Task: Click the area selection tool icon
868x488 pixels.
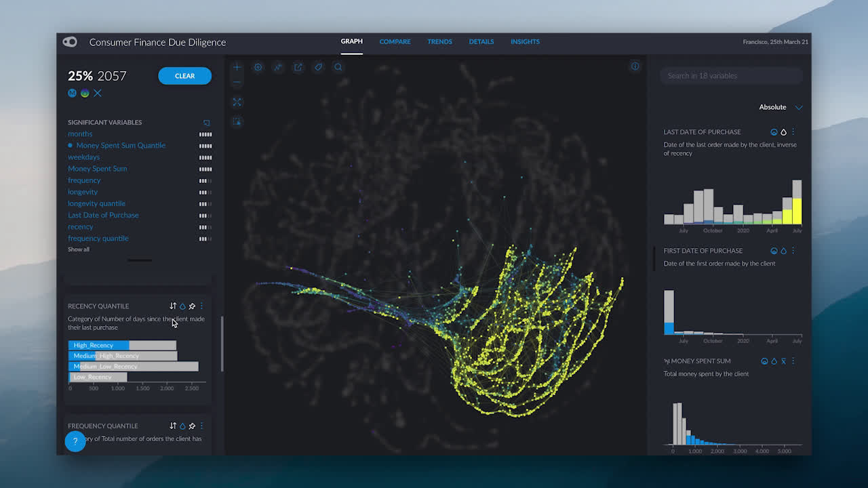Action: point(237,121)
